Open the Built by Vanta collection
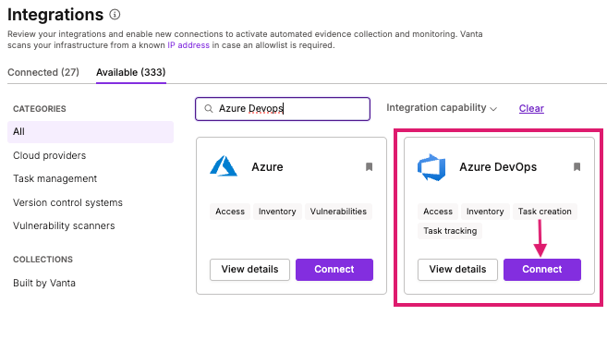 (44, 283)
